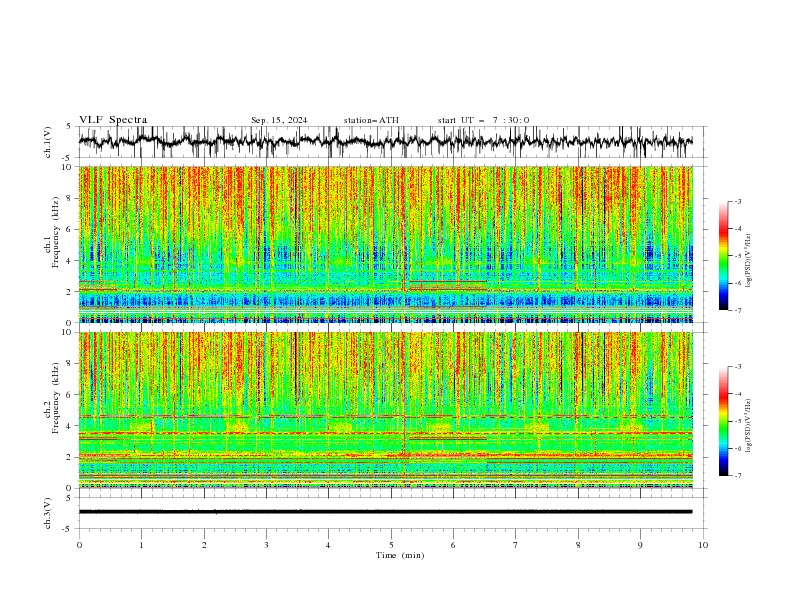Click the "station=ATH" header label
792x612 pixels.
(371, 120)
